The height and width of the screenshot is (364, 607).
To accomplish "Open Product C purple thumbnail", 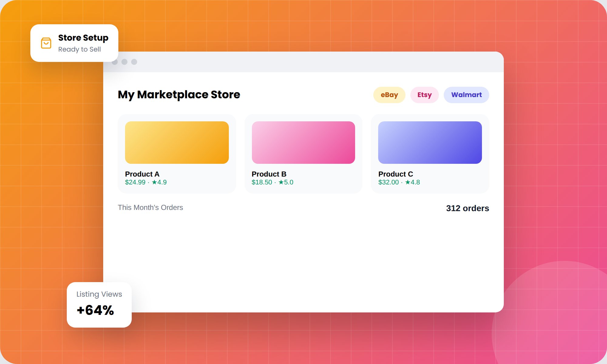I will coord(430,143).
